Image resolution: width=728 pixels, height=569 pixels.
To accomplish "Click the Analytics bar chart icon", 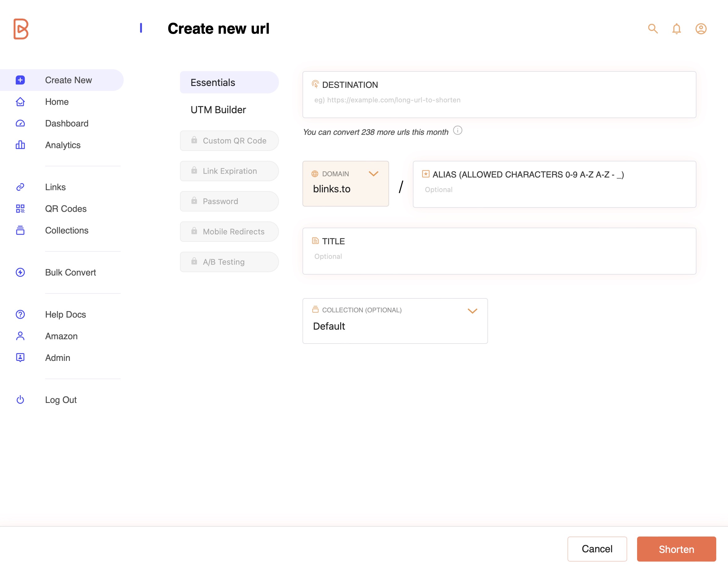I will [x=20, y=145].
